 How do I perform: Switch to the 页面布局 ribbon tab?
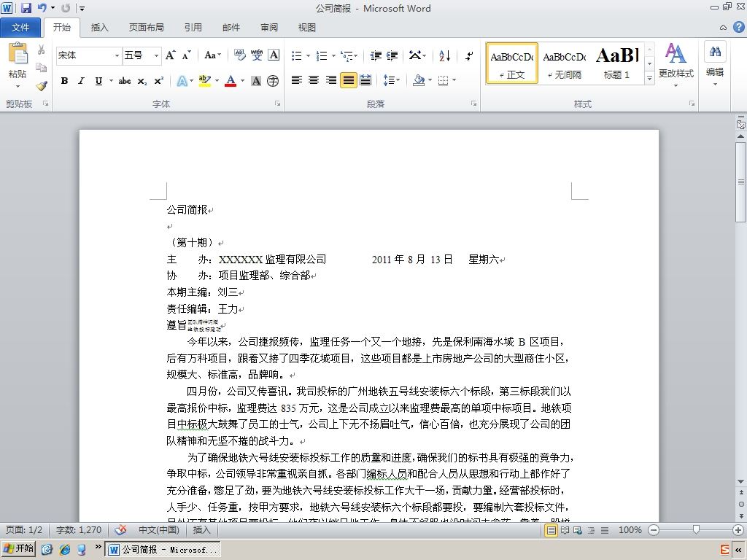(x=146, y=28)
